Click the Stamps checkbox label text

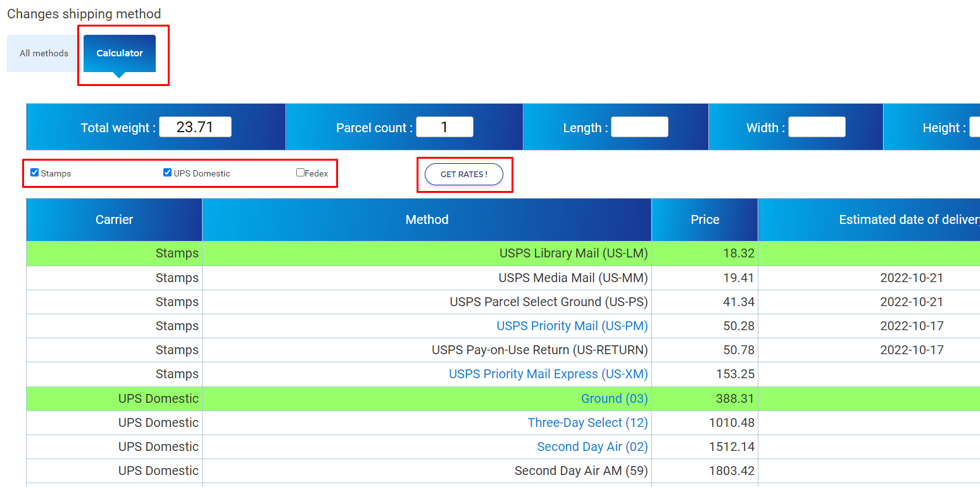[56, 173]
